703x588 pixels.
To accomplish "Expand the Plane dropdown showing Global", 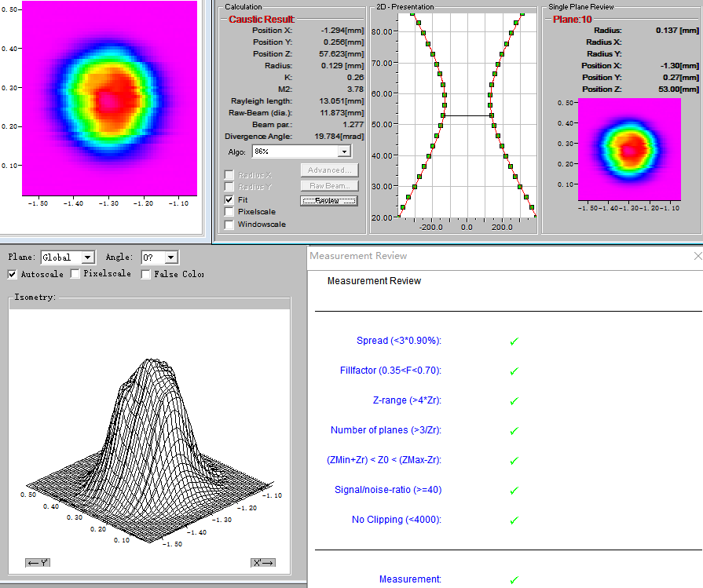I will [87, 257].
